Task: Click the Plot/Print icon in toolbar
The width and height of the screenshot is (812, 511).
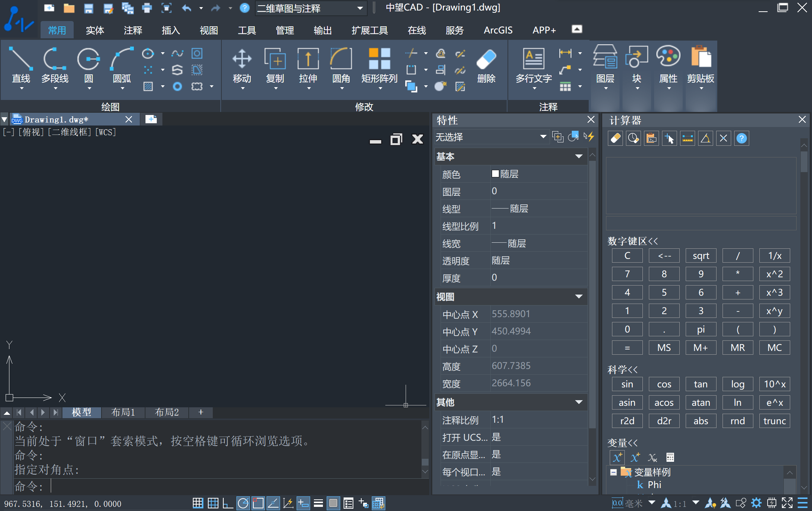Action: point(147,8)
